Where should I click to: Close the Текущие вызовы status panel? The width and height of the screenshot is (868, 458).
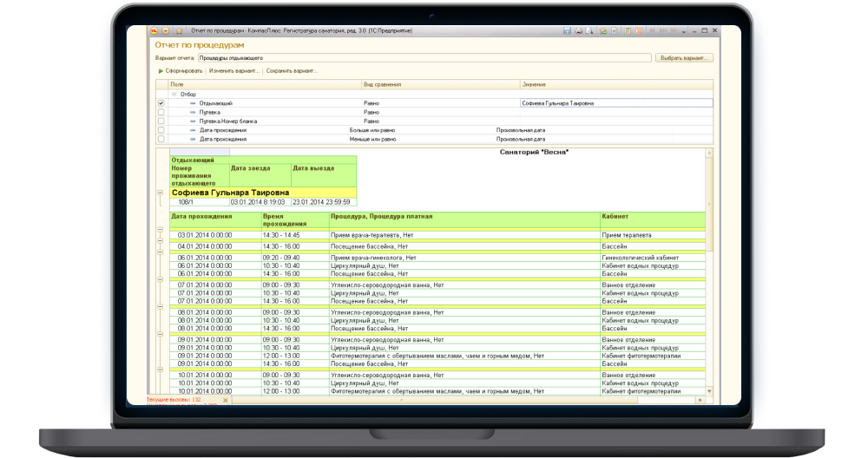click(227, 400)
